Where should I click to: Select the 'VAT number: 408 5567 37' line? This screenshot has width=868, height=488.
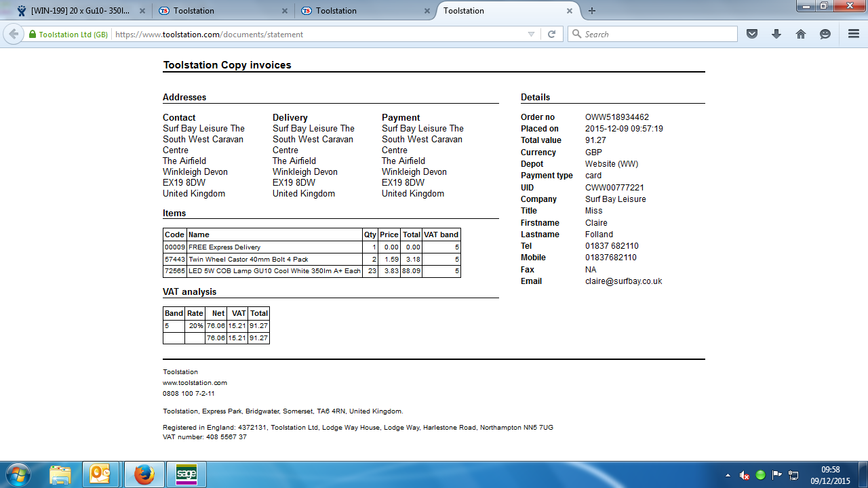[x=205, y=437]
